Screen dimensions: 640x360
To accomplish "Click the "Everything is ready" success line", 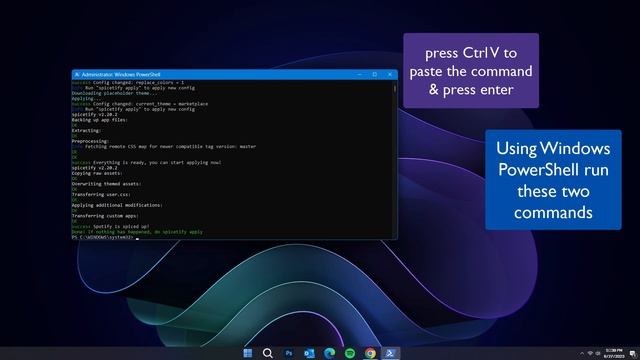I will pos(147,162).
